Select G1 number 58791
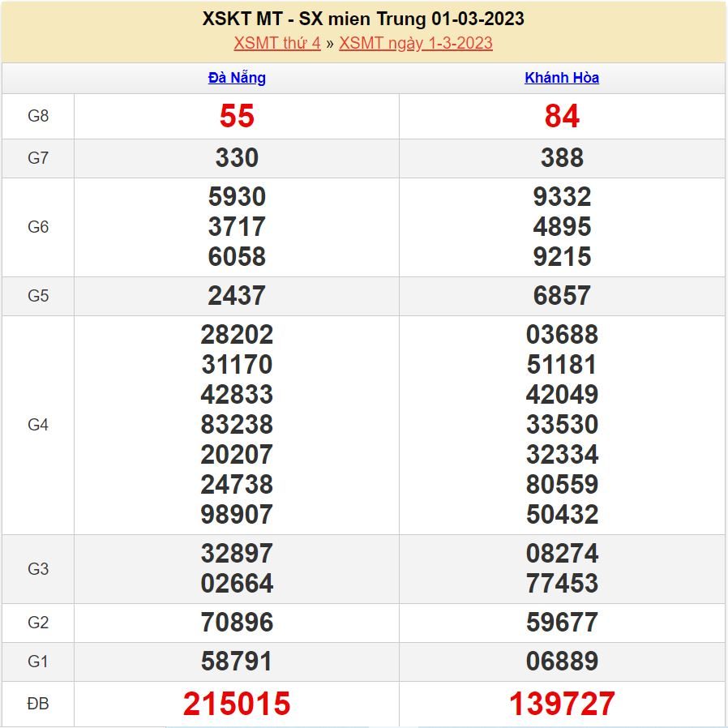728x728 pixels. [x=237, y=662]
